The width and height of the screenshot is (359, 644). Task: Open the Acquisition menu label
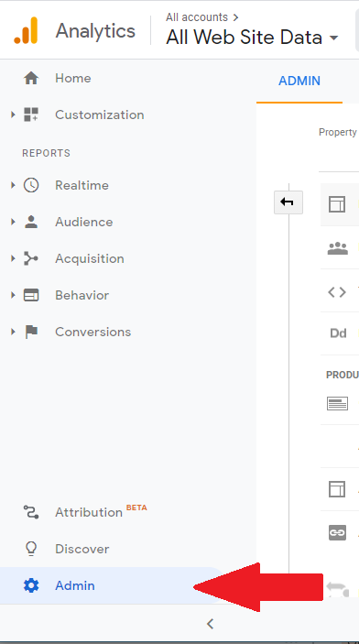(90, 258)
